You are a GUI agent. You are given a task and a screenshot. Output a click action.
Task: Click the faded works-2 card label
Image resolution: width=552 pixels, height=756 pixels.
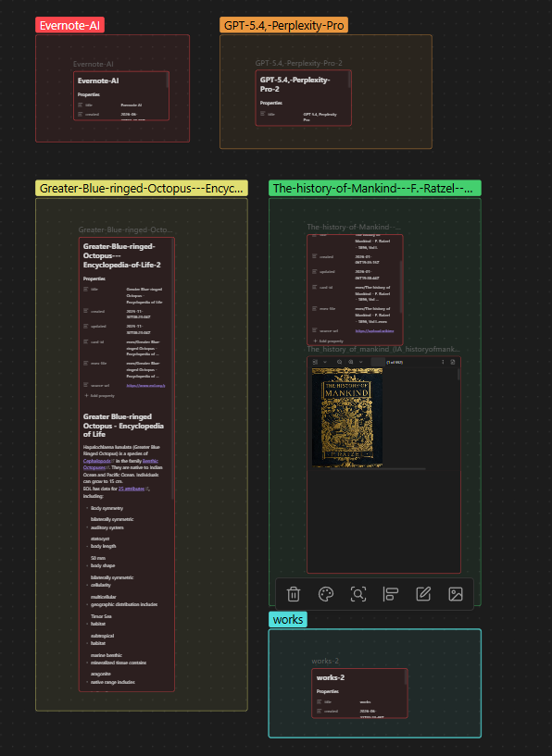(325, 661)
